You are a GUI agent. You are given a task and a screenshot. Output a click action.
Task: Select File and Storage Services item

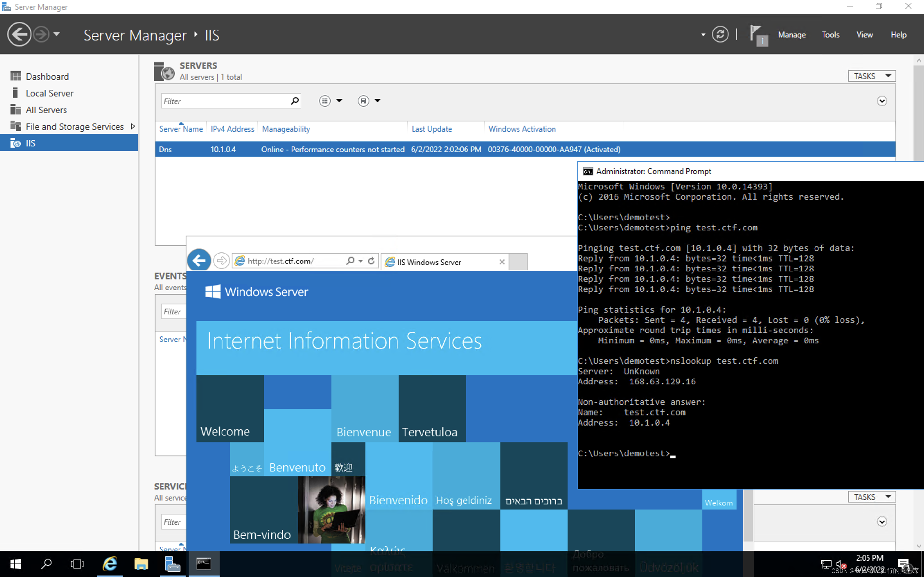[x=74, y=126]
